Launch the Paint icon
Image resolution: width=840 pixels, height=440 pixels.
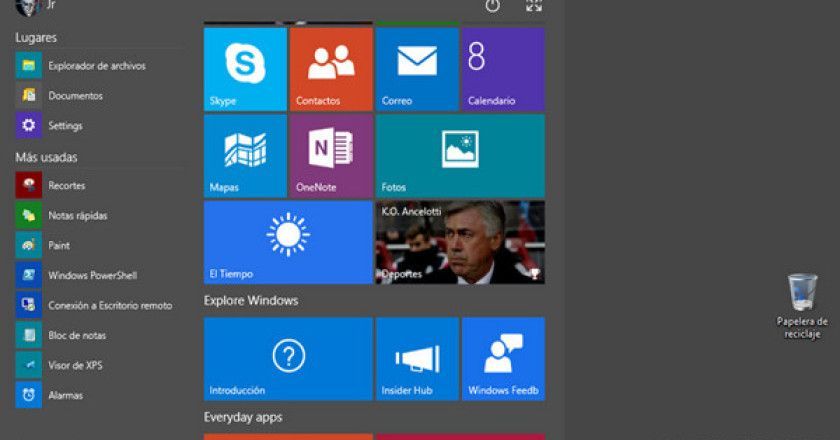click(28, 245)
